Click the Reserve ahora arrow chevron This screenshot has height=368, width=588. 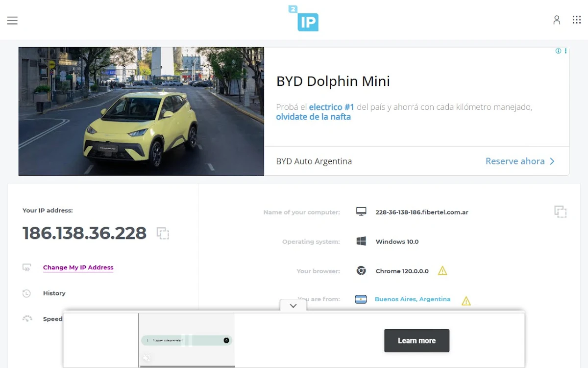(x=552, y=161)
